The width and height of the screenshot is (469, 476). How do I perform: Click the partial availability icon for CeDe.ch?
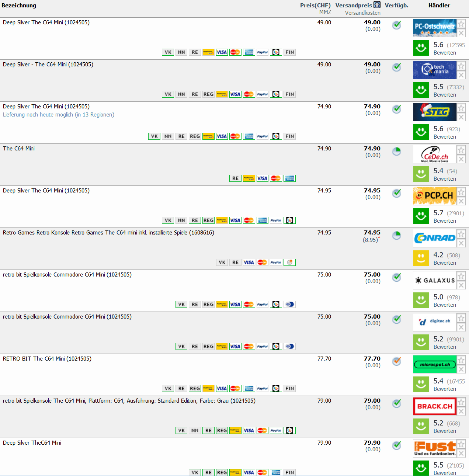(x=397, y=151)
